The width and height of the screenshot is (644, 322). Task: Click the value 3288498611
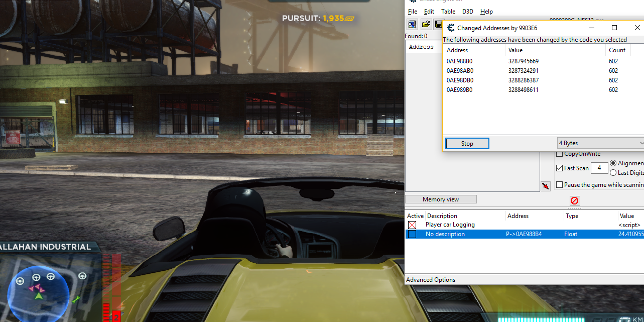point(524,90)
